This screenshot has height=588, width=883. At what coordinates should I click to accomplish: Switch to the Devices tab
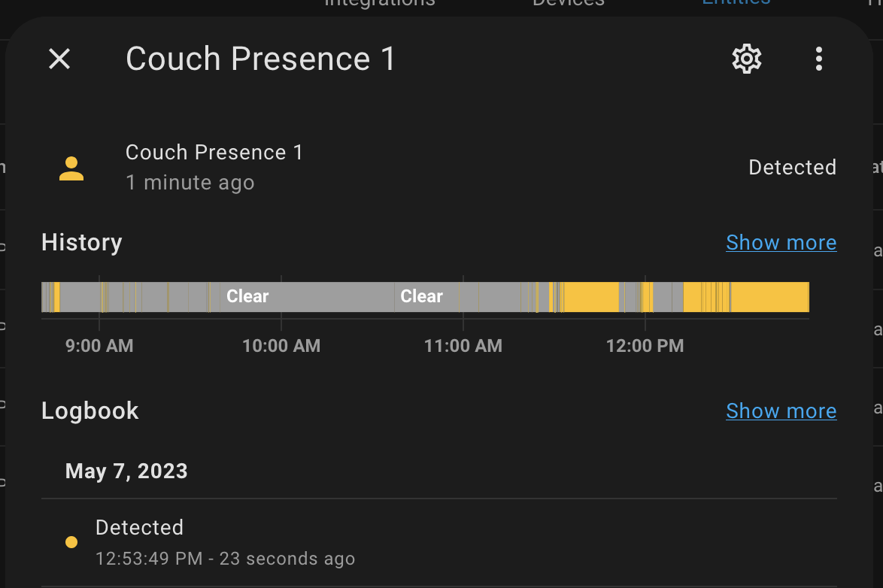[568, 4]
